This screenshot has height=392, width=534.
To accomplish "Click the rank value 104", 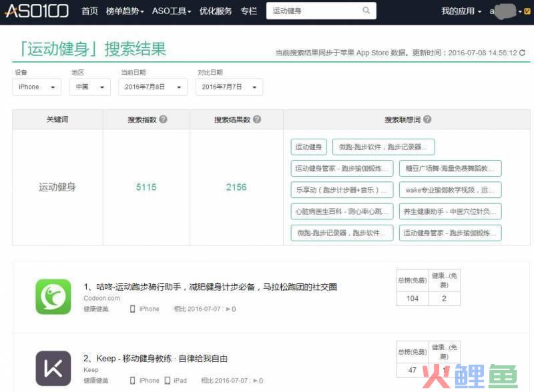I will click(x=413, y=299).
